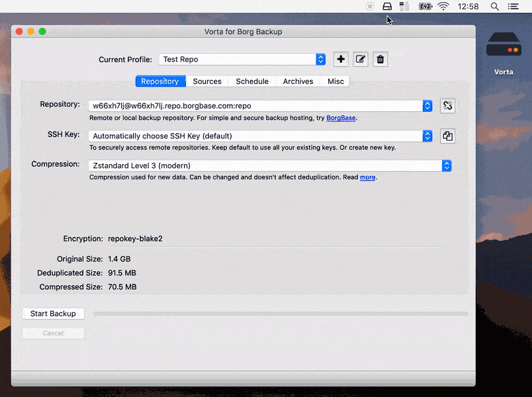
Task: Go to the Archives tab
Action: pyautogui.click(x=298, y=81)
